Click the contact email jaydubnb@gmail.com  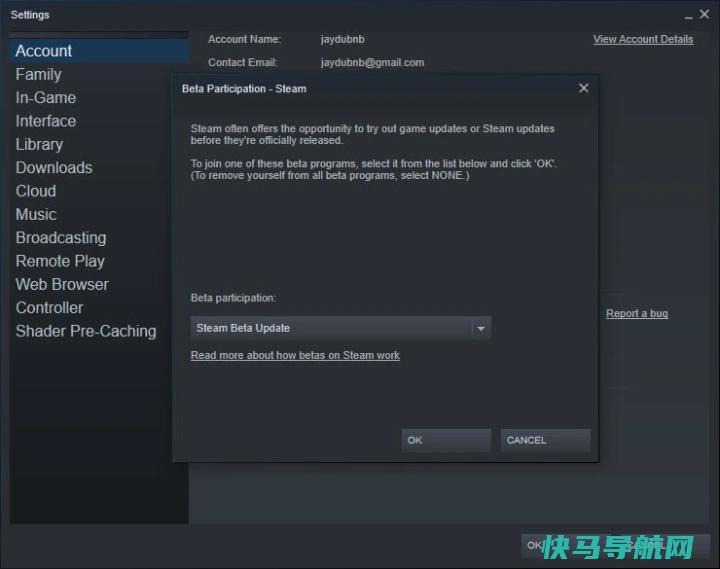(372, 62)
